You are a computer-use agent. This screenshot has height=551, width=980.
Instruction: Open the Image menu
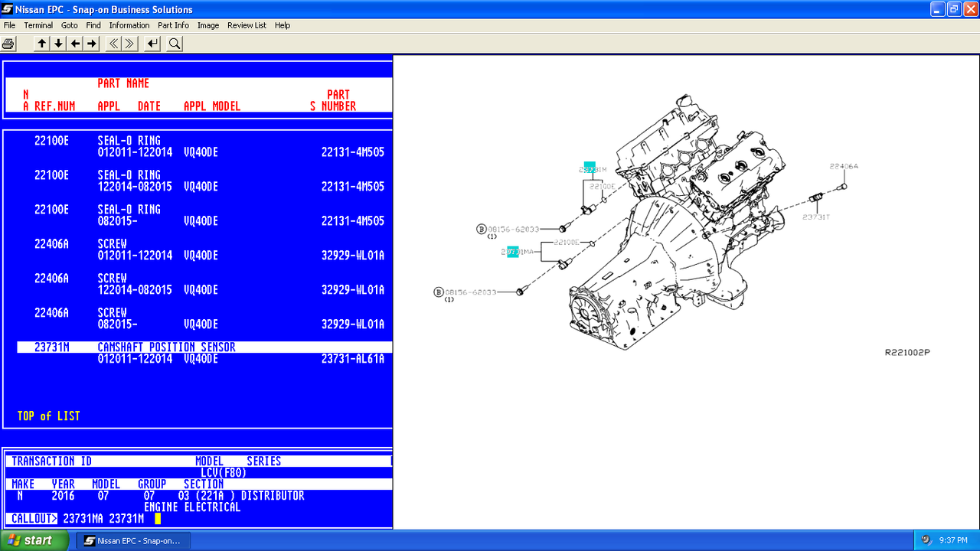[x=208, y=25]
